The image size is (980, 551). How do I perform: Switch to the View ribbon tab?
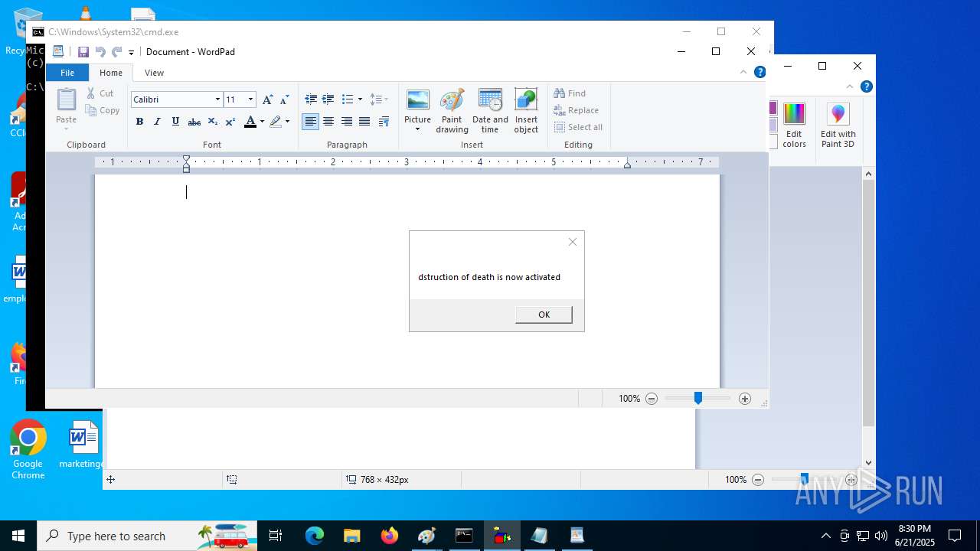(x=154, y=73)
